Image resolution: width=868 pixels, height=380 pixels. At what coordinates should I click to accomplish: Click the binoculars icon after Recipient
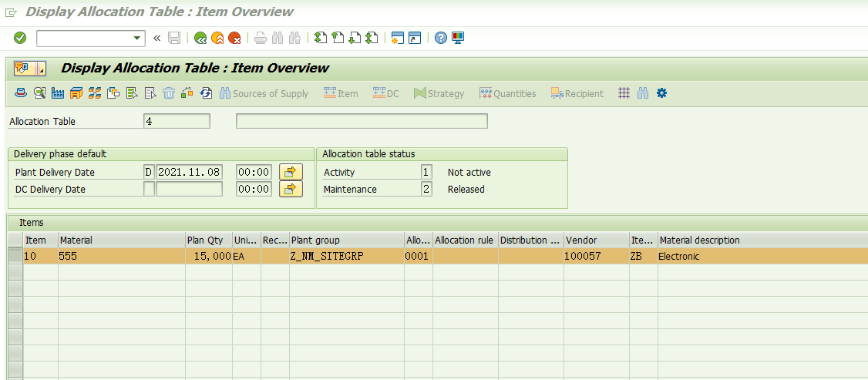(643, 93)
